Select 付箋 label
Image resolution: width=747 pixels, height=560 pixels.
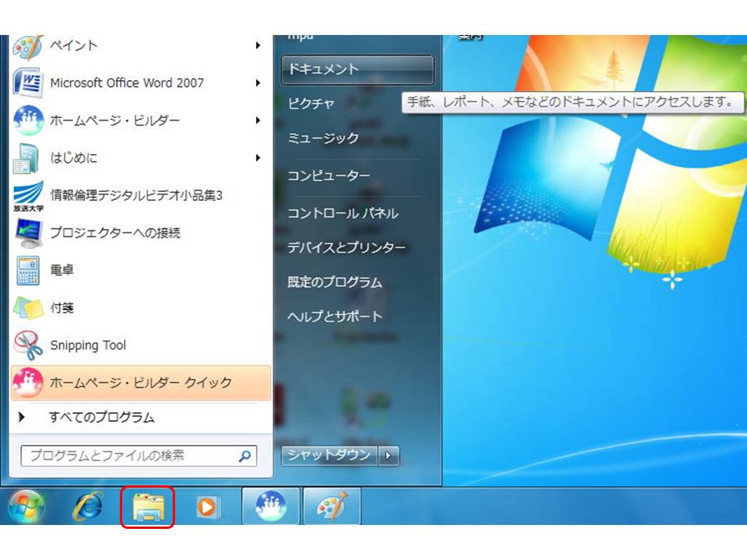[62, 308]
